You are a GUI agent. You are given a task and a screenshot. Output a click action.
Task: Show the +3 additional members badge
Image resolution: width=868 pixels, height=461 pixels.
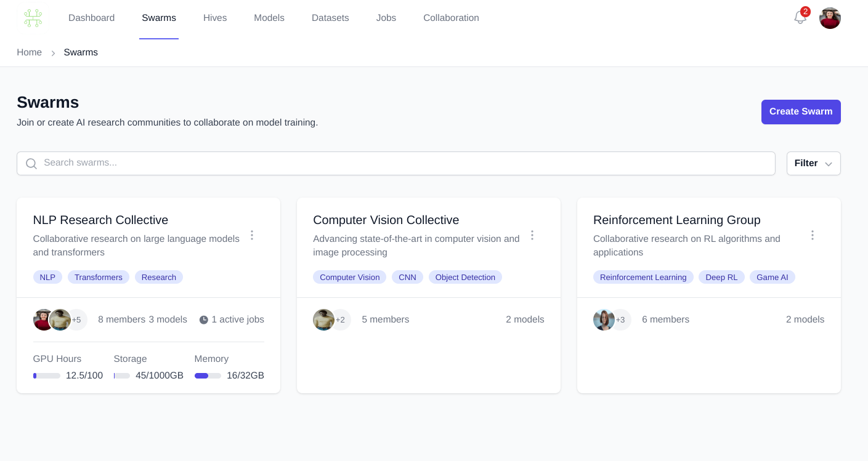point(621,320)
